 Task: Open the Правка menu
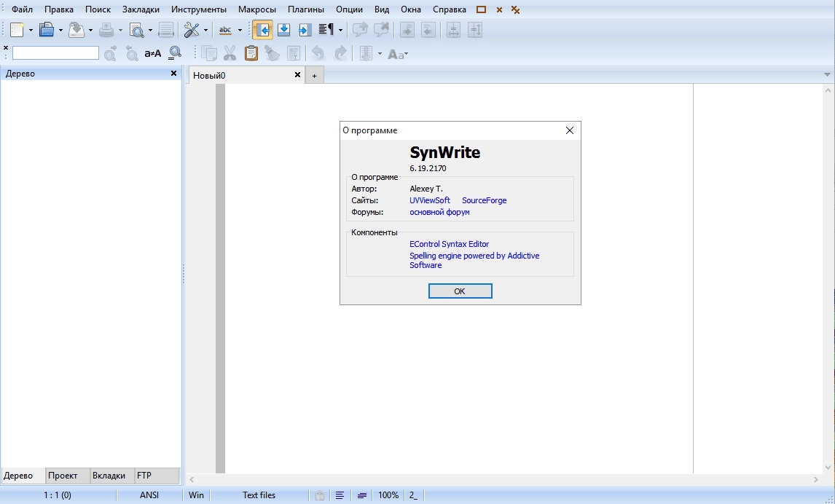tap(59, 9)
